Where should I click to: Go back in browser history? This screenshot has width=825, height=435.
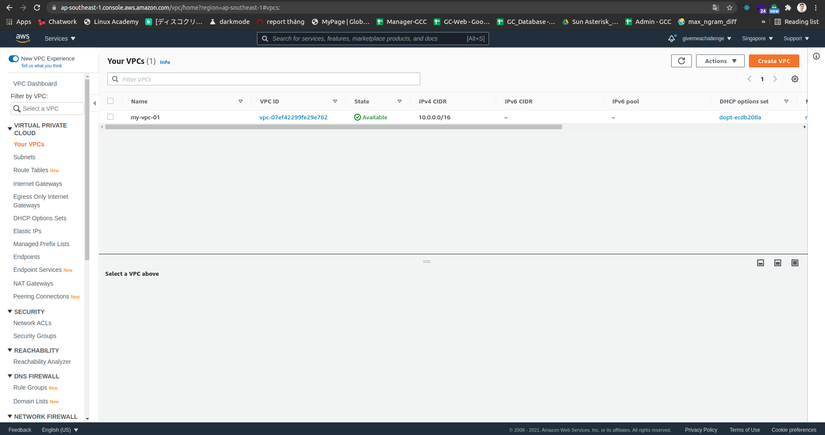point(9,7)
